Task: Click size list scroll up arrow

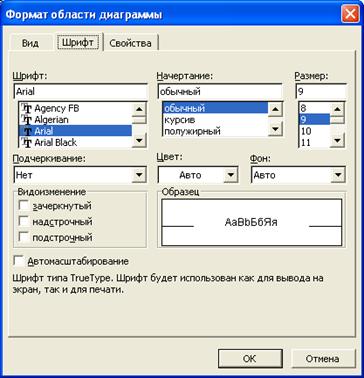Action: pos(337,109)
